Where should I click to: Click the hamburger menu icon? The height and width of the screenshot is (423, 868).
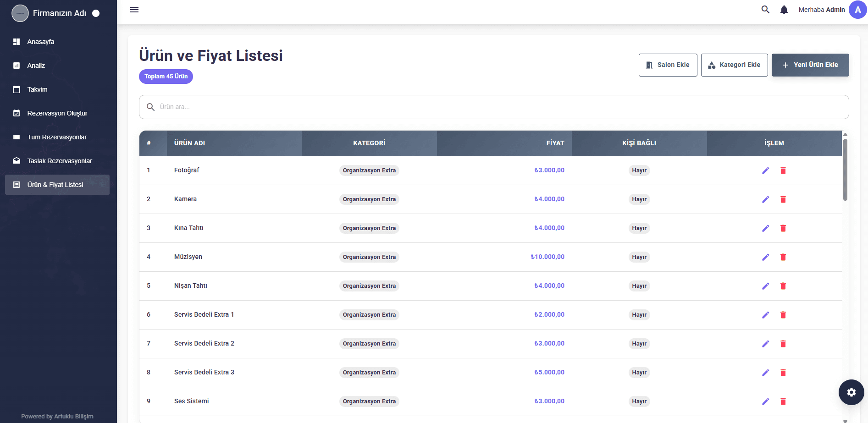(134, 10)
